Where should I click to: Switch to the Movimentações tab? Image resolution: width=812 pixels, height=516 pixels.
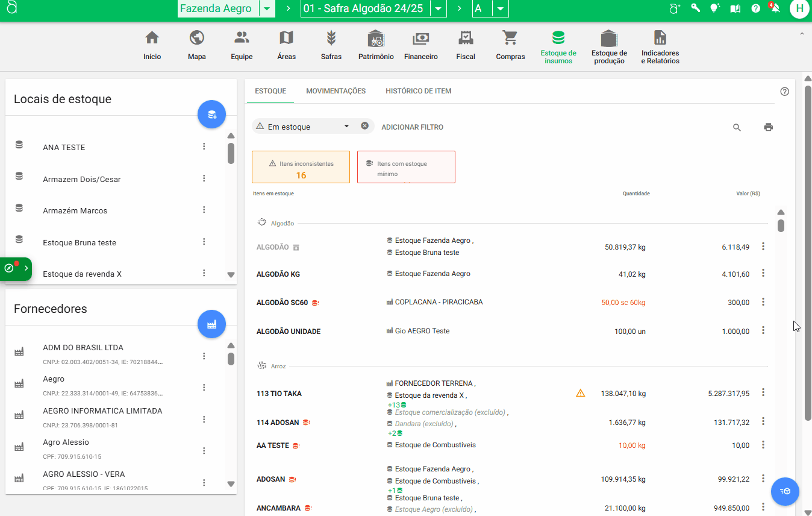pos(336,91)
